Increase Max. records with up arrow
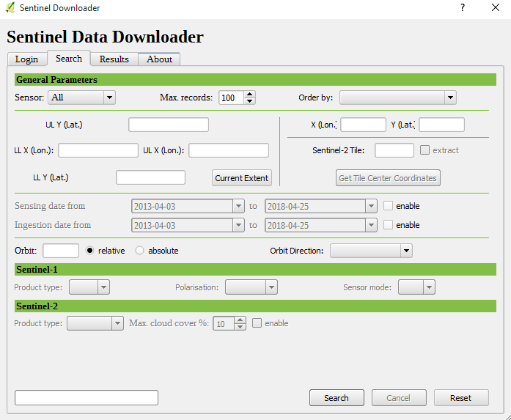 (250, 95)
